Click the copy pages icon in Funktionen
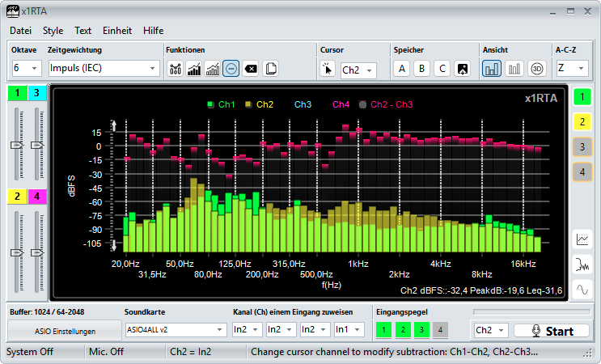 271,69
